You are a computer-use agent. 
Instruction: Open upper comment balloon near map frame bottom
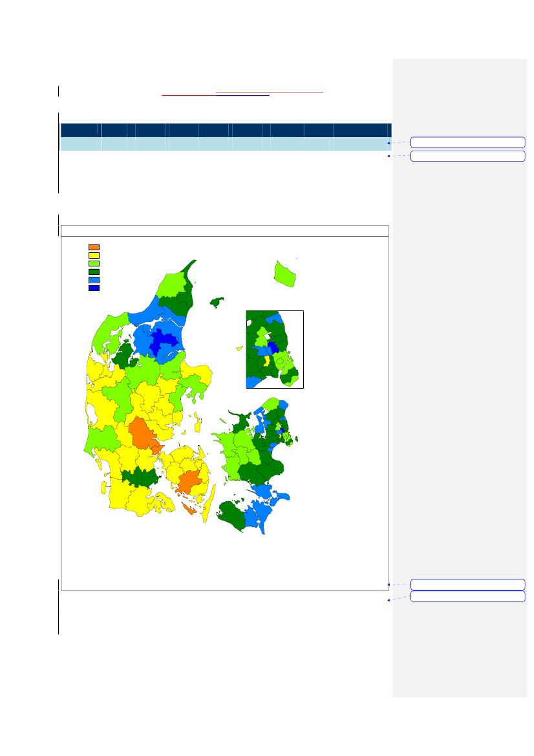tap(467, 585)
